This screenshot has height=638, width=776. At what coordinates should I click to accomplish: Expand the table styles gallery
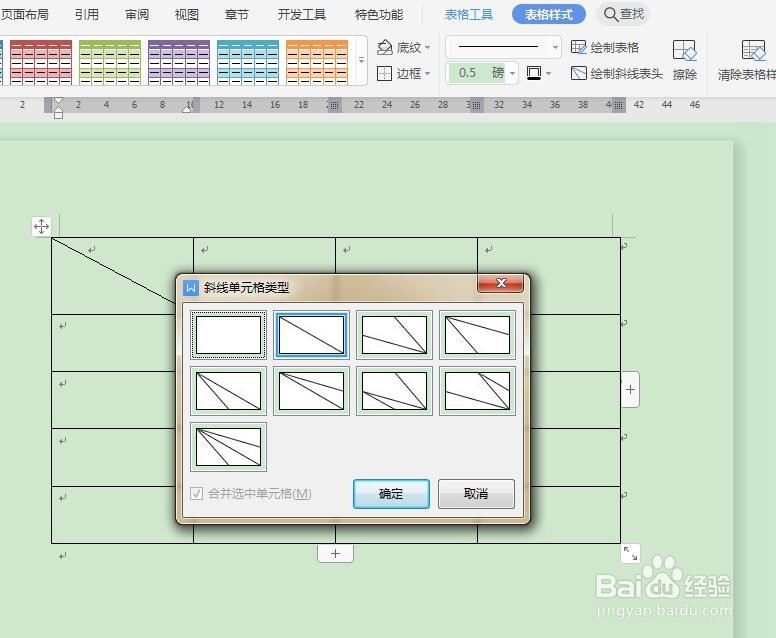361,60
